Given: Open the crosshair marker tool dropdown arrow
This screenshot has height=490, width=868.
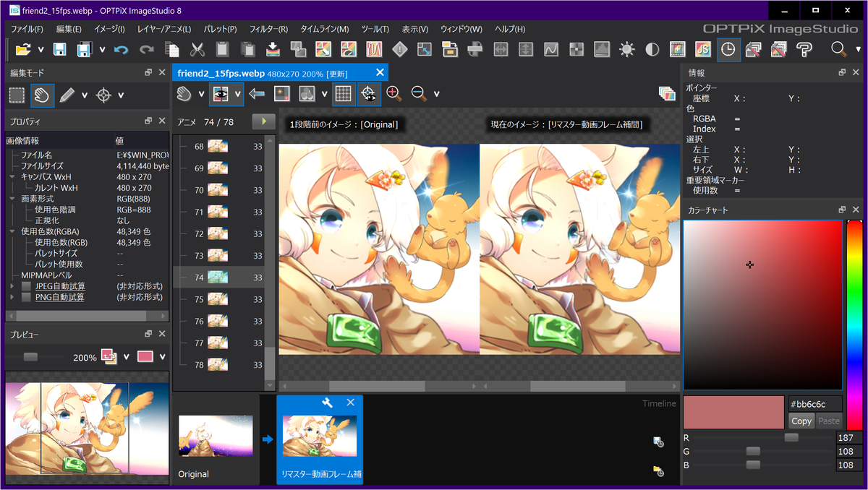Looking at the screenshot, I should (x=121, y=95).
